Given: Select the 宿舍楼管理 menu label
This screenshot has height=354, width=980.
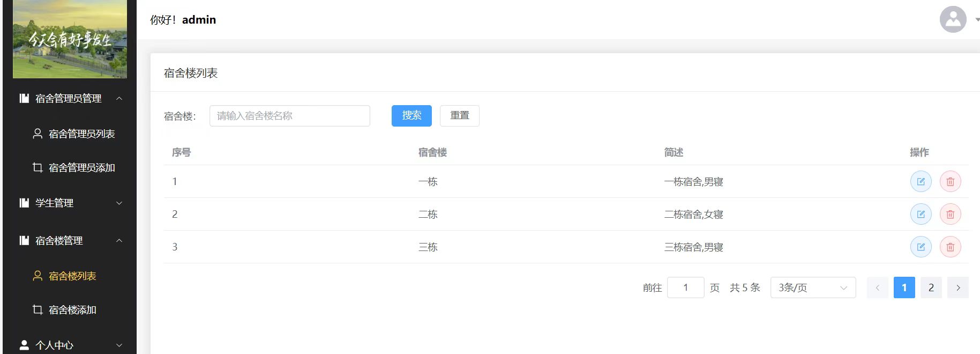Looking at the screenshot, I should click(x=59, y=240).
